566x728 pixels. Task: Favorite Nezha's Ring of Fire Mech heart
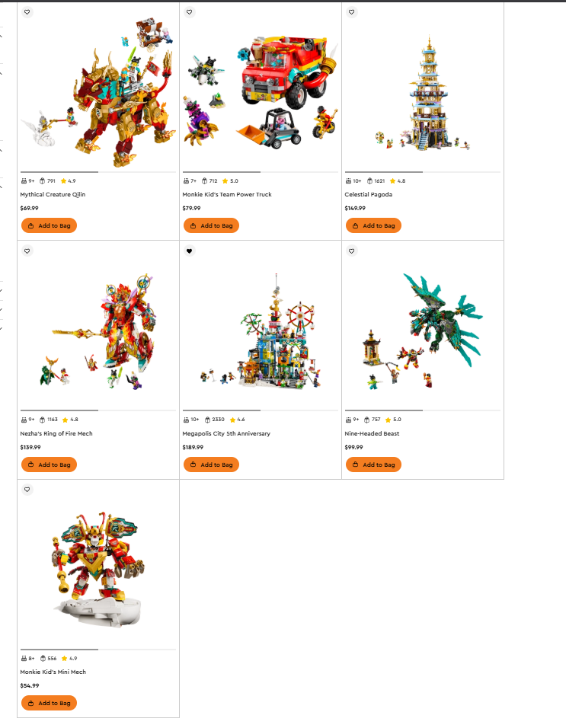click(x=27, y=251)
